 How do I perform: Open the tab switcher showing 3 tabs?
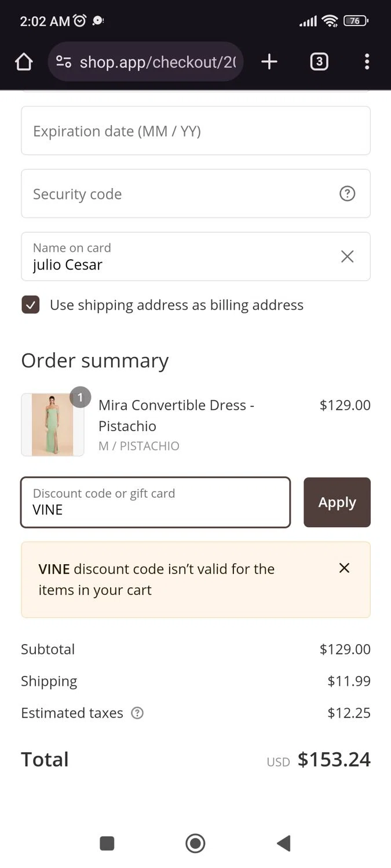(x=319, y=62)
